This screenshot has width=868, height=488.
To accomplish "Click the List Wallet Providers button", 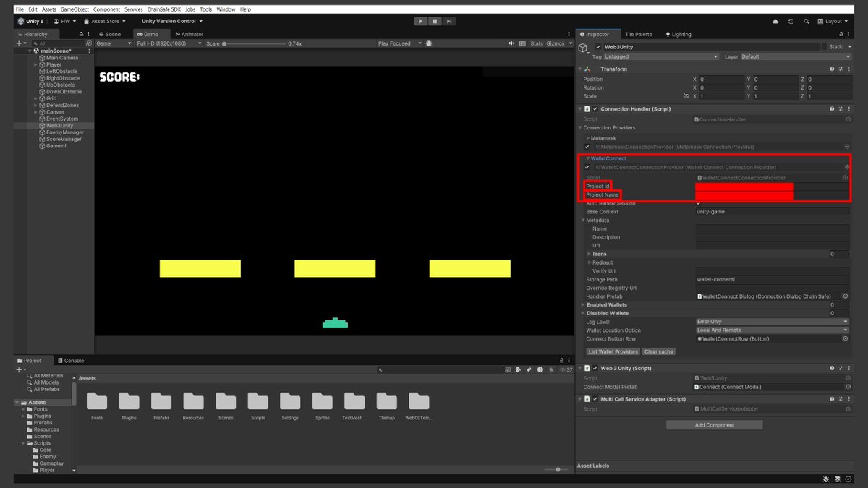I will tap(613, 351).
